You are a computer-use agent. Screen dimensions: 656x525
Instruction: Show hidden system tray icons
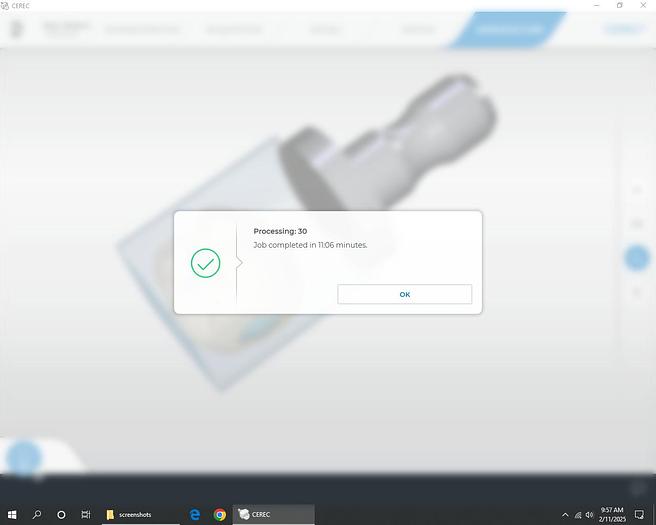pyautogui.click(x=565, y=515)
